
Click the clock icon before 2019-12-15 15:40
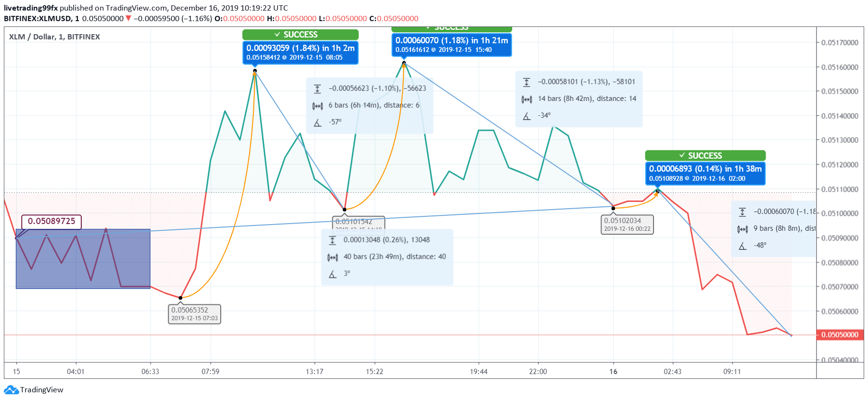coord(434,50)
